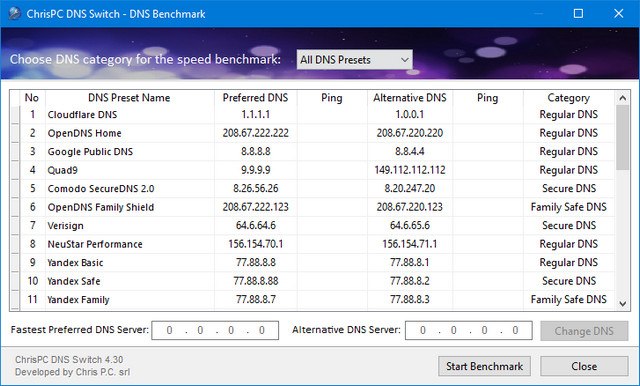The width and height of the screenshot is (640, 386).
Task: Click the Start Benchmark button
Action: click(x=484, y=366)
